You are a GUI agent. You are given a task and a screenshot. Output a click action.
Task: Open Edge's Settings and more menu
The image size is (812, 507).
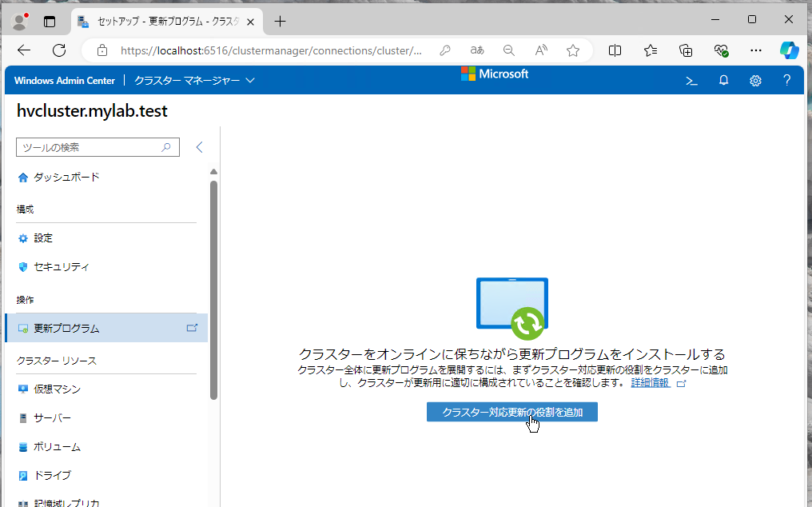point(756,50)
